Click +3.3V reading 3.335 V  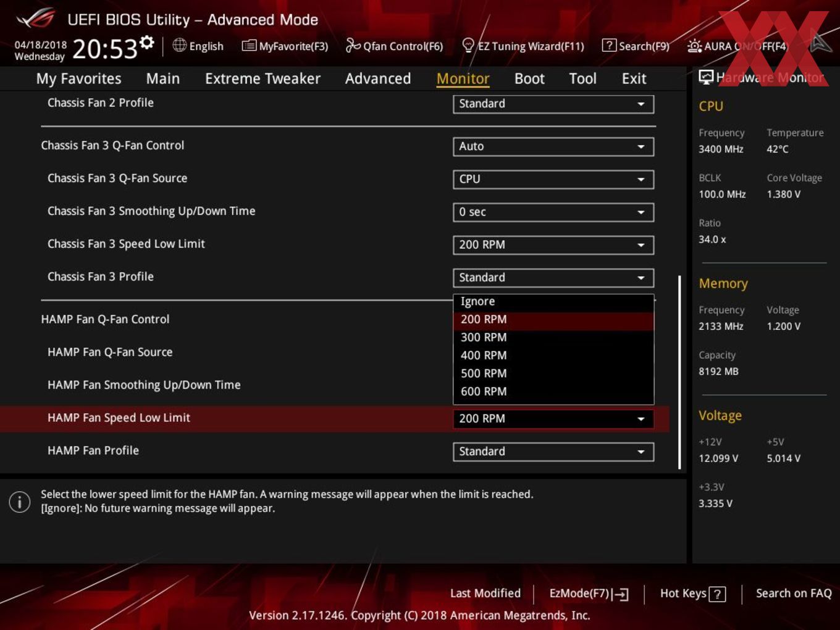pyautogui.click(x=715, y=503)
